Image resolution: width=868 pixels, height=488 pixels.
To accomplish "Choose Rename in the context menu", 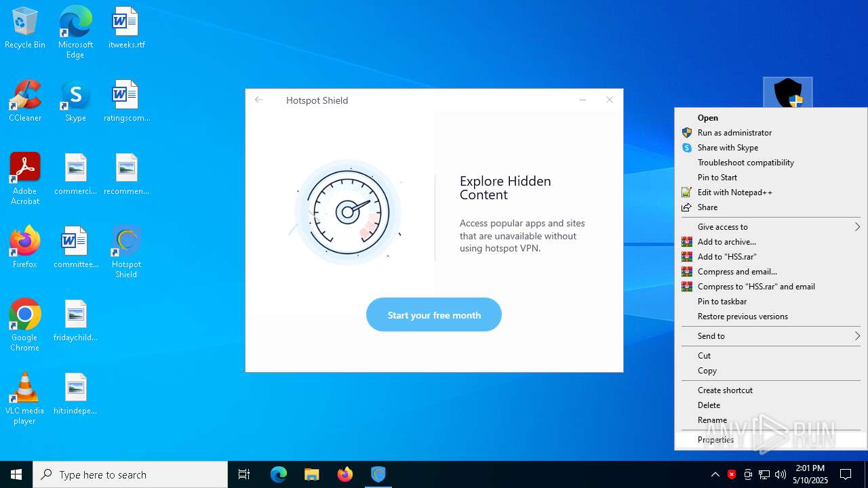I will click(x=771, y=420).
